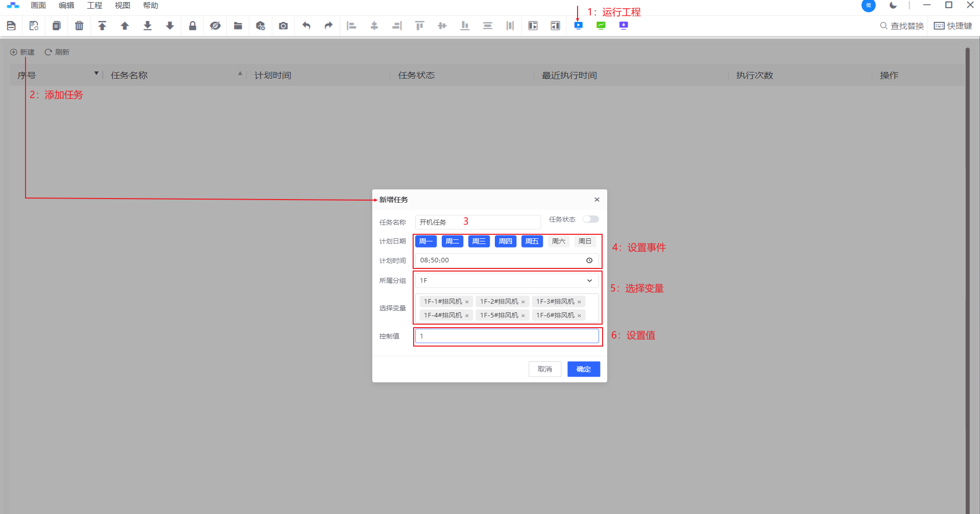980x514 pixels.
Task: Click the trash delete icon in toolbar
Action: click(x=79, y=26)
